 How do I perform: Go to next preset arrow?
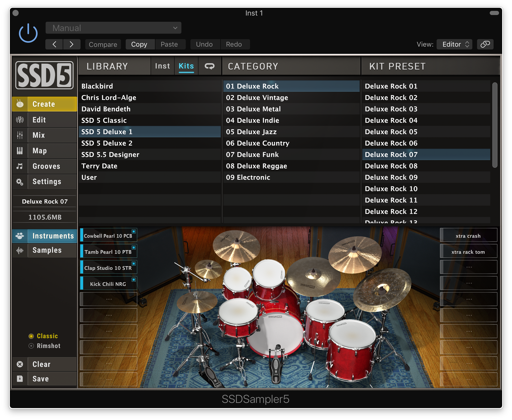coord(72,44)
